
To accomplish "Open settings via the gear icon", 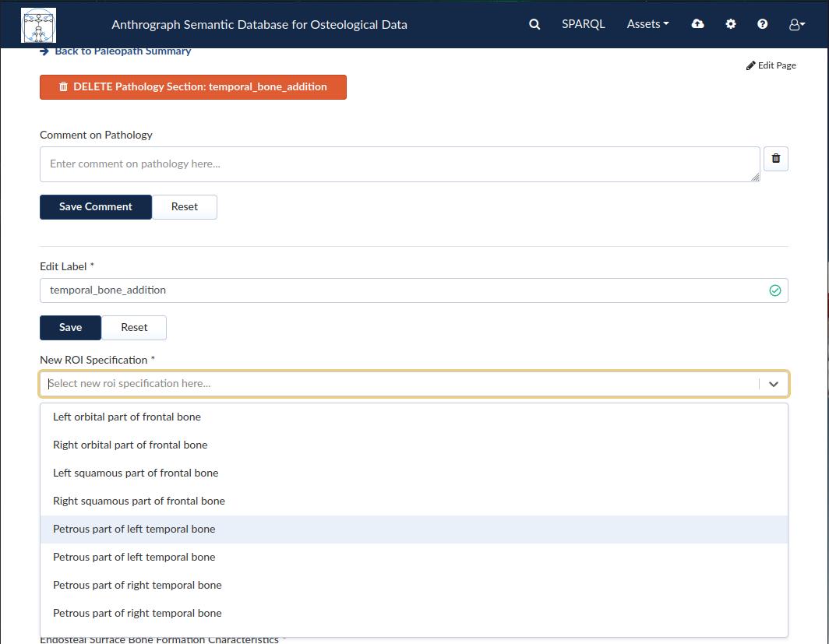I will tap(731, 24).
